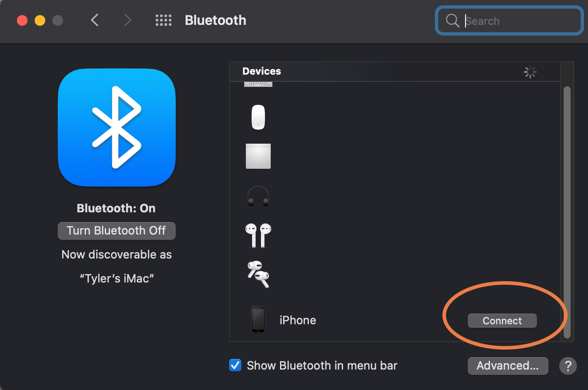The image size is (588, 390).
Task: Select the AirPods device icon
Action: tap(258, 235)
